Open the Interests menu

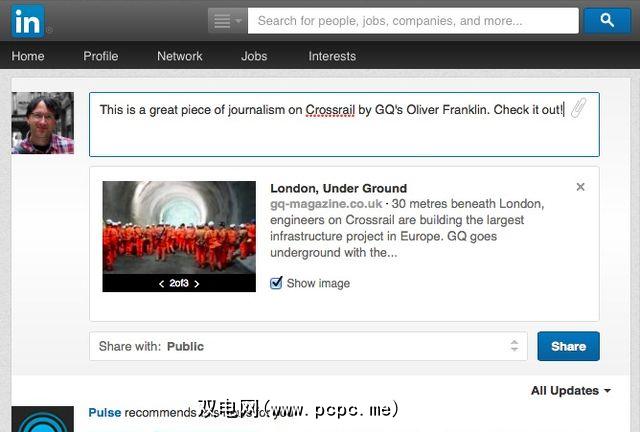pos(332,56)
